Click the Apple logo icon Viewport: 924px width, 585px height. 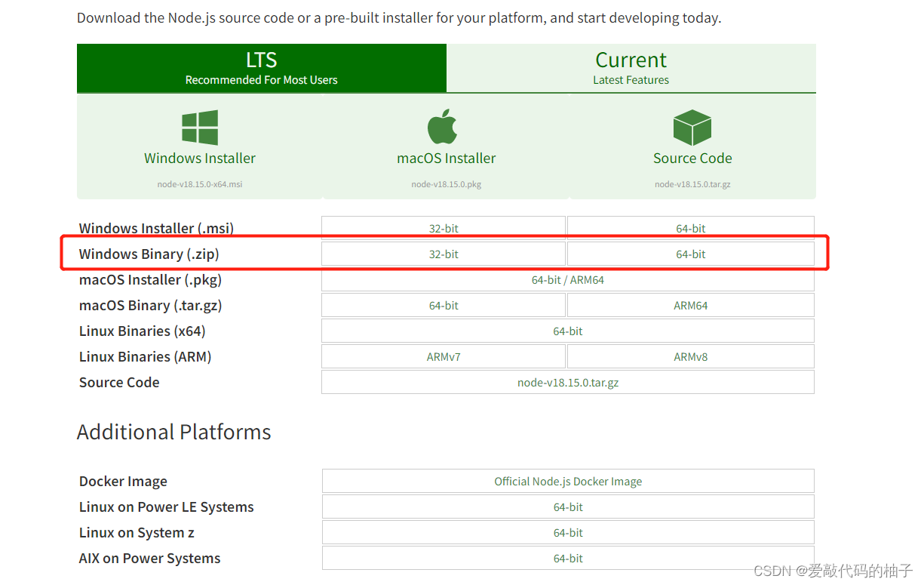443,126
